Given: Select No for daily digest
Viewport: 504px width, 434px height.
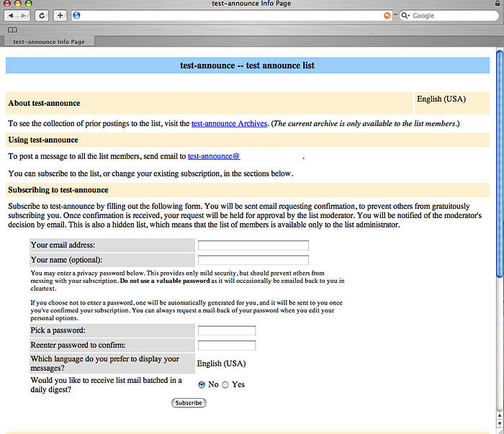Looking at the screenshot, I should click(x=202, y=384).
